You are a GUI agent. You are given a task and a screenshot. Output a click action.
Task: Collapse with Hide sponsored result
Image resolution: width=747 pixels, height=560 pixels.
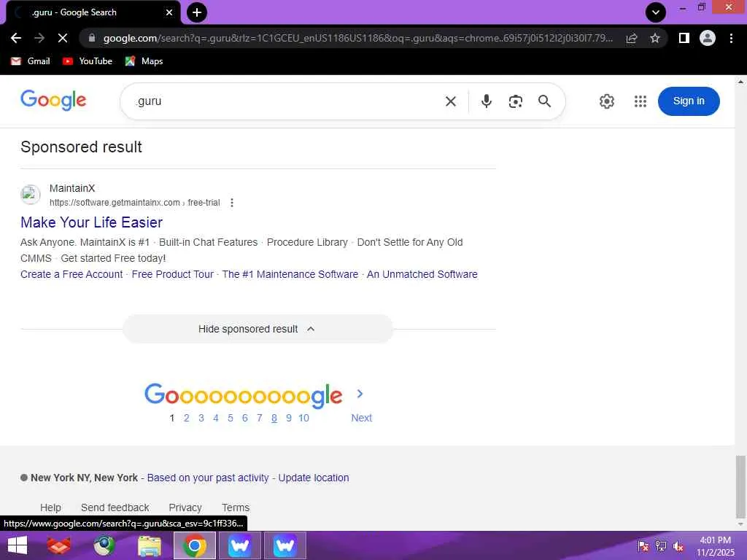click(x=258, y=329)
